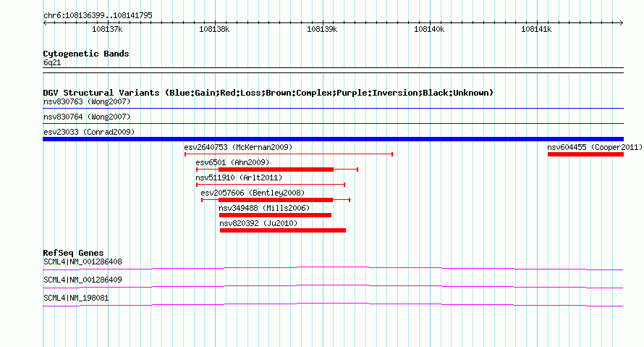Select the nsv511910 (Arlt2011) thin red line
Image resolution: width=644 pixels, height=347 pixels.
pos(271,185)
